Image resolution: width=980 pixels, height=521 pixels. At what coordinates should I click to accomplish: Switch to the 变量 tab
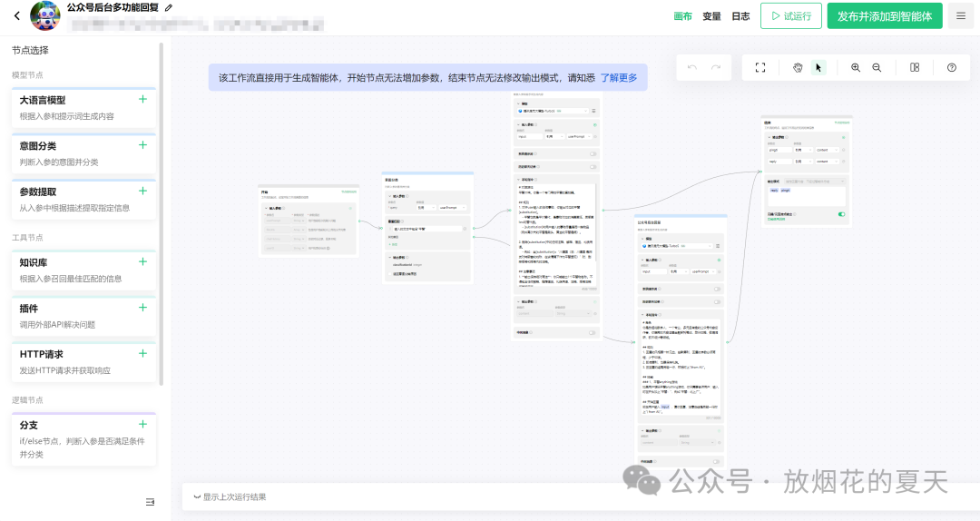tap(711, 16)
